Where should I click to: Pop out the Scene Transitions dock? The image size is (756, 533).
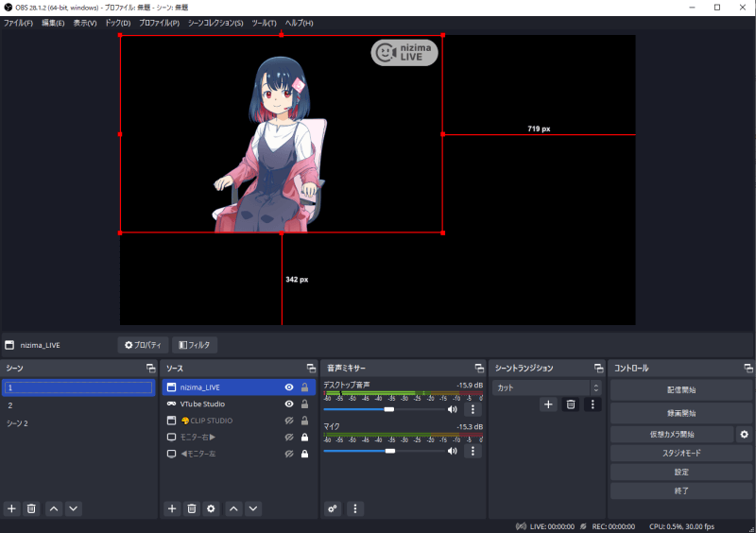tap(599, 368)
